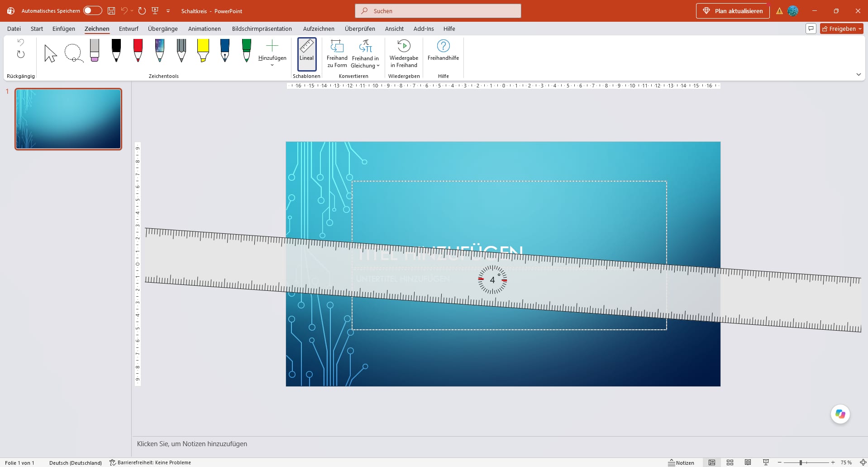Toggle the Notizen pane in status bar
Image resolution: width=868 pixels, height=467 pixels.
pos(681,462)
